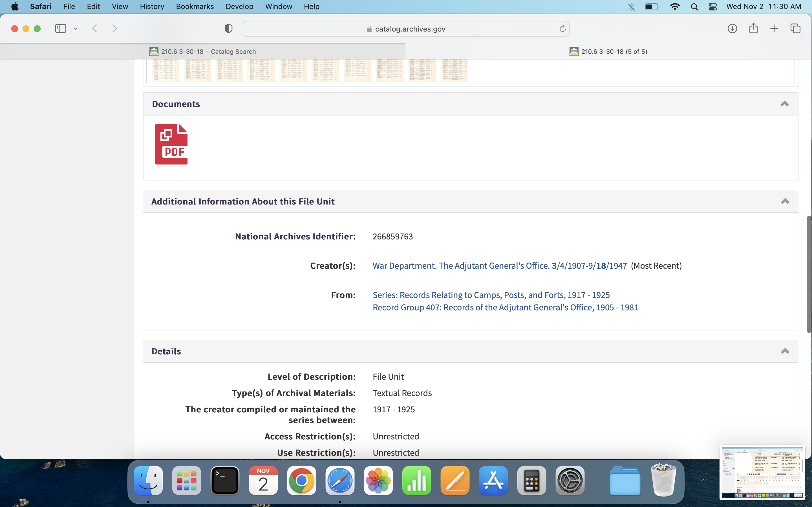Image resolution: width=812 pixels, height=507 pixels.
Task: Open the Bookmarks menu
Action: coord(195,7)
